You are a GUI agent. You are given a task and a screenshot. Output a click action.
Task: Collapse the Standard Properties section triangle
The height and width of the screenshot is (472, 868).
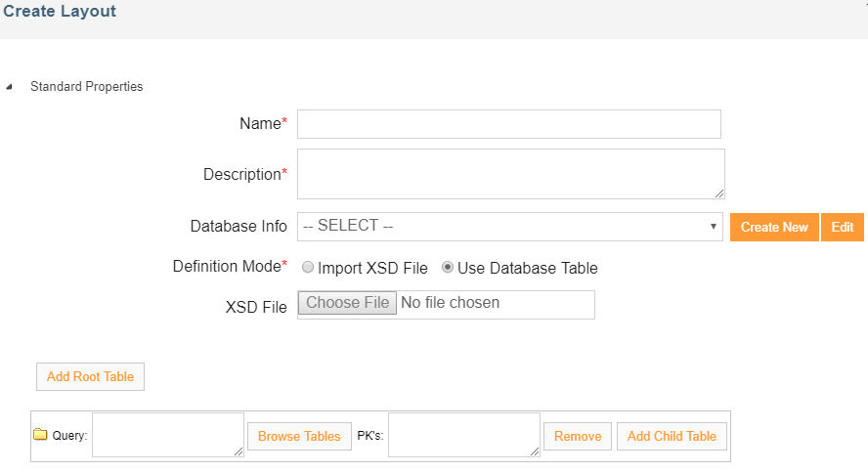pyautogui.click(x=10, y=87)
